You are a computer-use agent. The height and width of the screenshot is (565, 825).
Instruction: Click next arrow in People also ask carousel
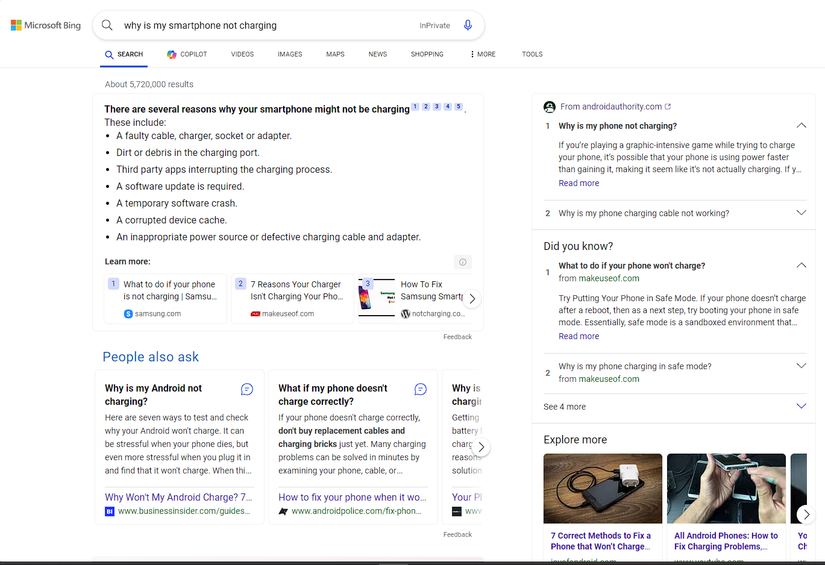click(x=481, y=447)
